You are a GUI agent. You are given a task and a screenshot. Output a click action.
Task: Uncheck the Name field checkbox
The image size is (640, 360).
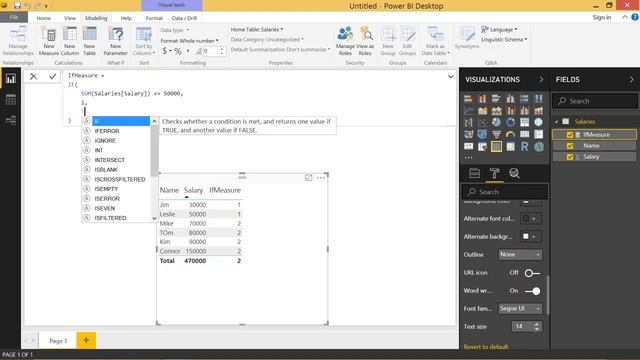coord(570,146)
